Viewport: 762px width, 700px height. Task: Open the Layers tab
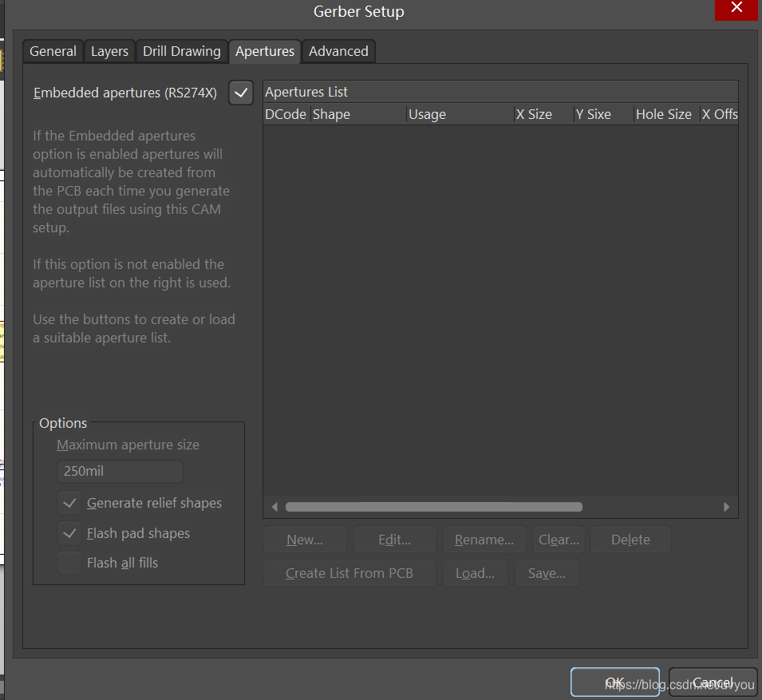click(109, 51)
